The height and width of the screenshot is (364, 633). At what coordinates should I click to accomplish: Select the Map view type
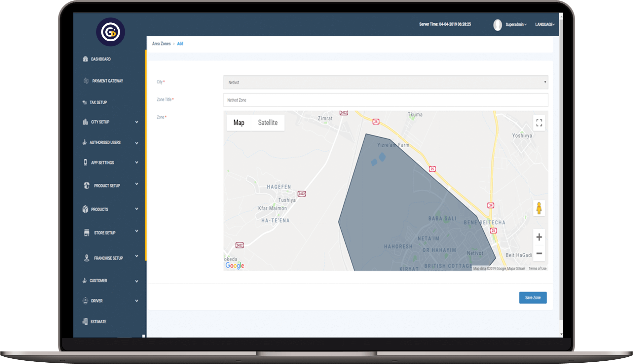pos(239,123)
